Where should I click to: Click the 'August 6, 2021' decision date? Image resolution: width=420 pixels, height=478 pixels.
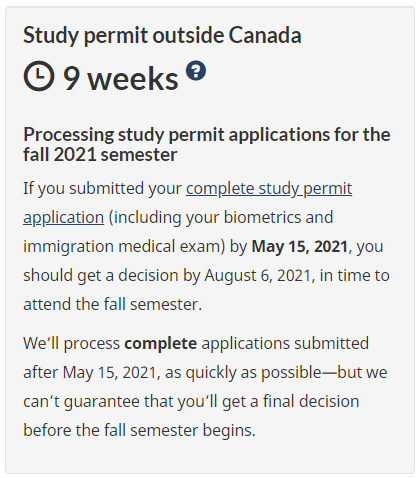click(x=258, y=275)
